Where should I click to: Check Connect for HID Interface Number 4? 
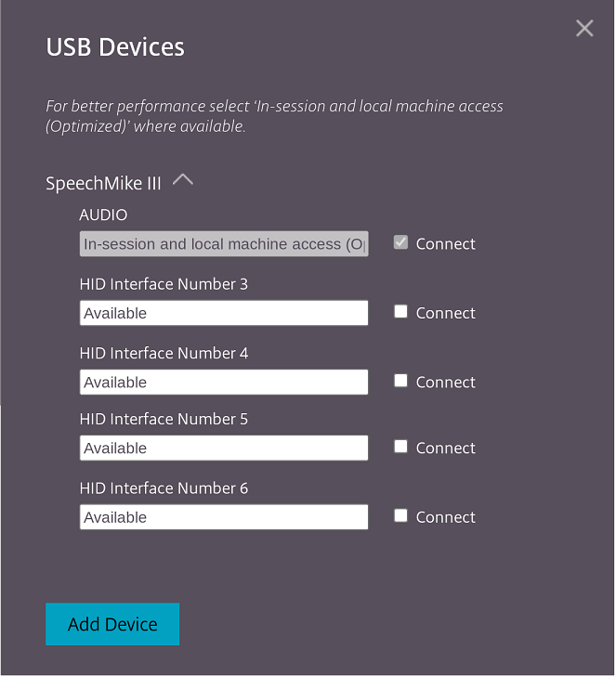click(400, 381)
